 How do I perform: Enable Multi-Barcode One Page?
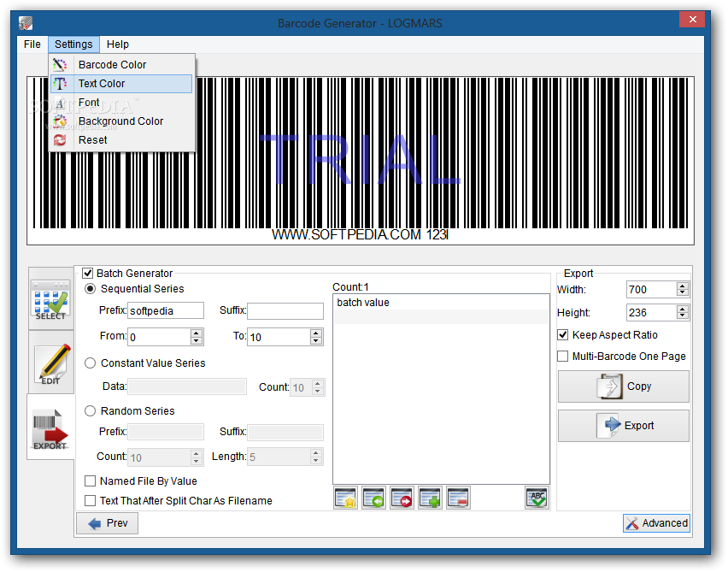tap(563, 356)
